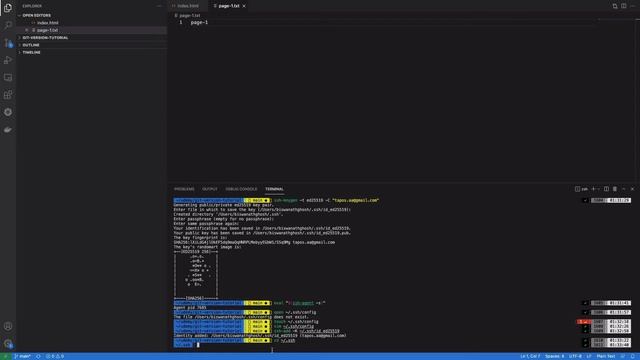This screenshot has height=360, width=640.
Task: Click the "Agent pid" terminal output line
Action: coord(190,308)
